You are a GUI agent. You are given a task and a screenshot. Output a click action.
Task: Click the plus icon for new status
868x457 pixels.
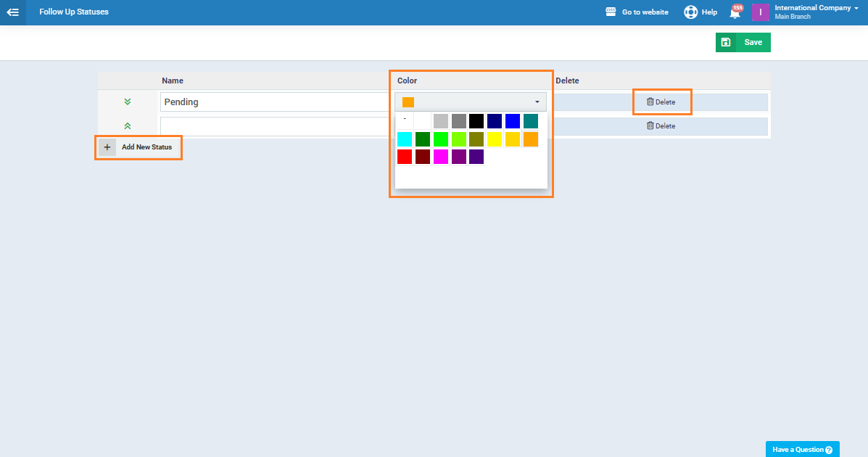pyautogui.click(x=107, y=147)
